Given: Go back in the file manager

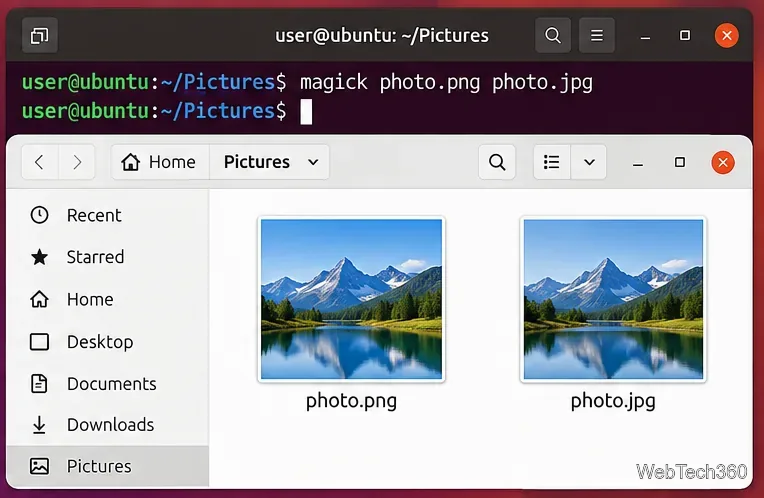Looking at the screenshot, I should 40,162.
